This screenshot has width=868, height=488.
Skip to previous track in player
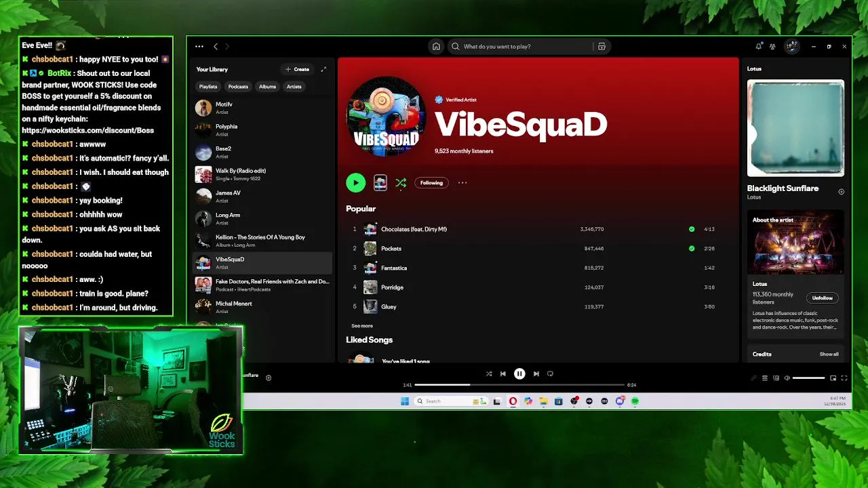[503, 373]
